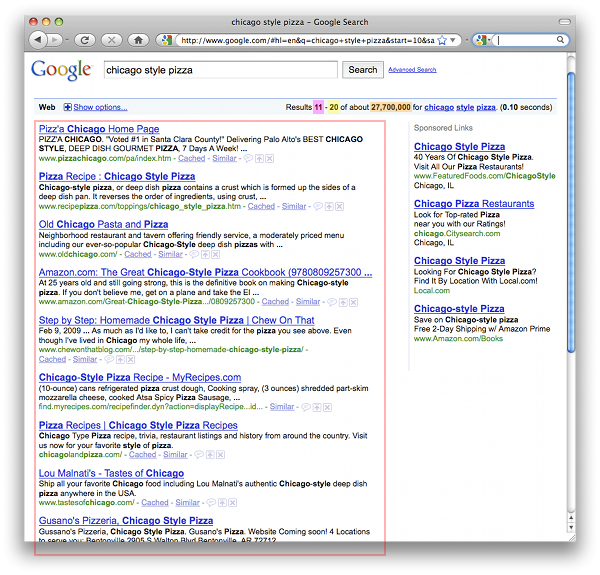This screenshot has height=575, width=600.
Task: Open Lou Malnati's - Tastes of Chicago result
Action: (111, 473)
